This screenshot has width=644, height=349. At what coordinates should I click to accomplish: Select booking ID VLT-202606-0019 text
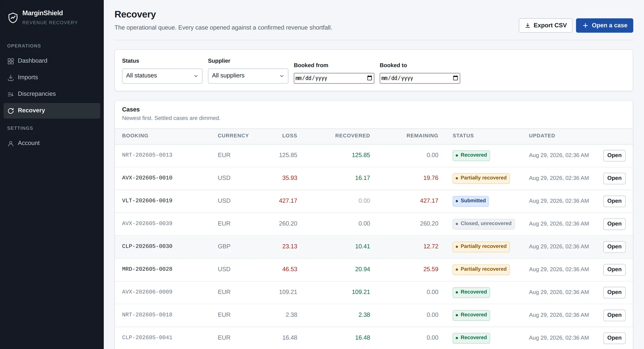coord(147,201)
